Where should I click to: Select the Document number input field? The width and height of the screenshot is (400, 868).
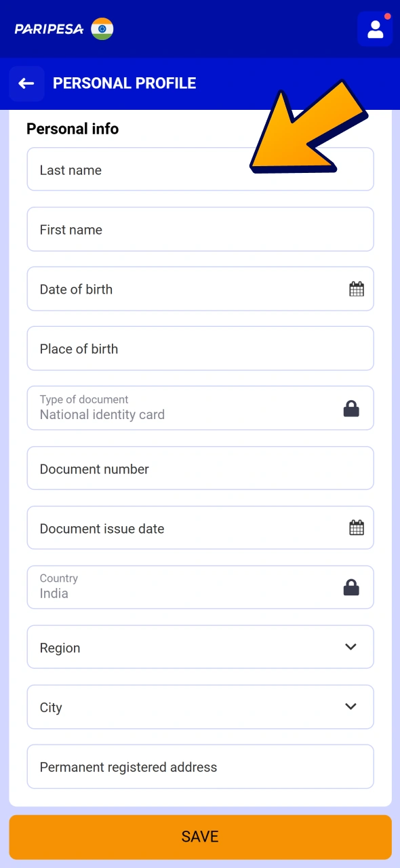point(169,468)
